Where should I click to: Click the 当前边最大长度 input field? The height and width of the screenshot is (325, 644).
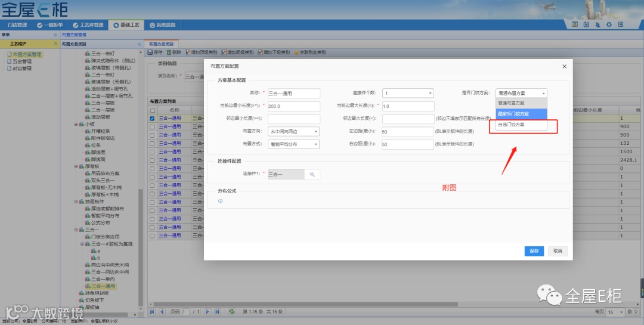(408, 106)
